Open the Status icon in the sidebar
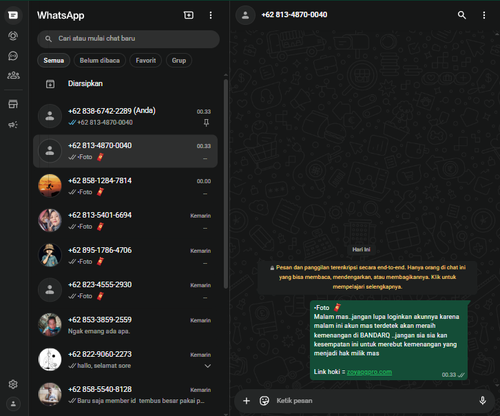 pyautogui.click(x=13, y=36)
